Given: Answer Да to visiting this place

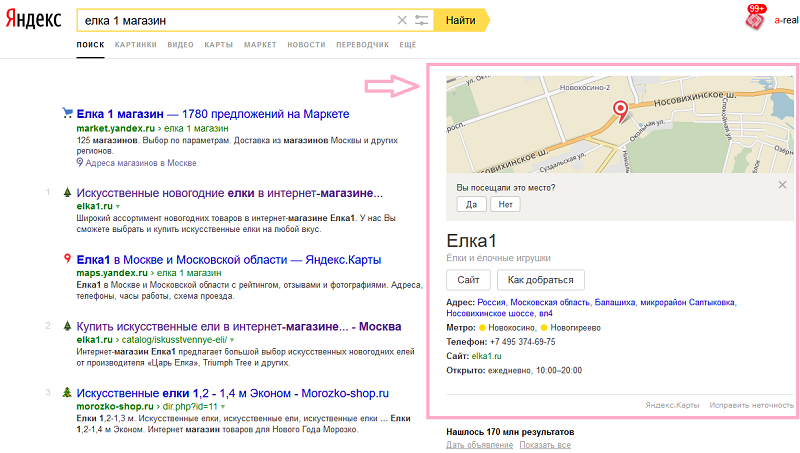Looking at the screenshot, I should [x=471, y=205].
